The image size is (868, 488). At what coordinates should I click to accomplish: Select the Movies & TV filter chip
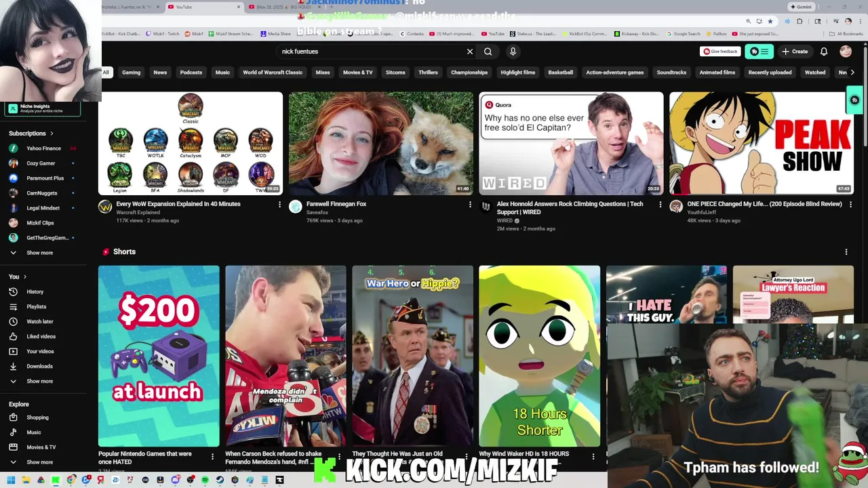tap(357, 73)
